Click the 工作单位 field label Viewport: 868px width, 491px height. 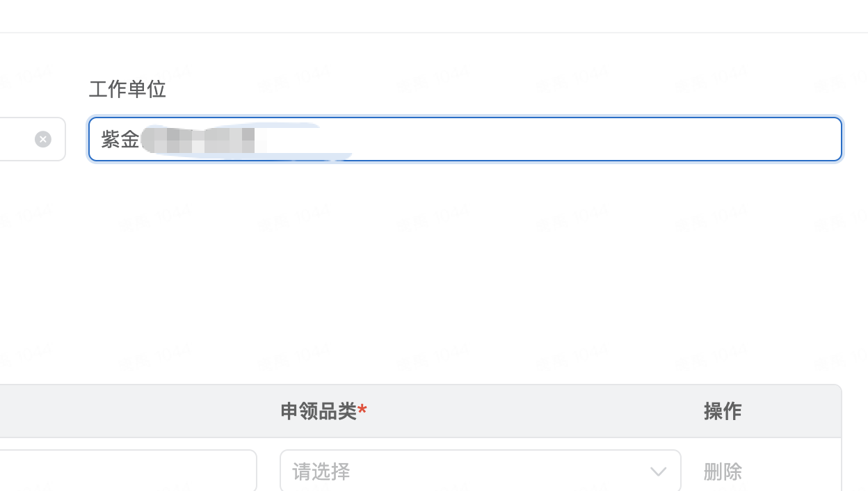point(127,89)
